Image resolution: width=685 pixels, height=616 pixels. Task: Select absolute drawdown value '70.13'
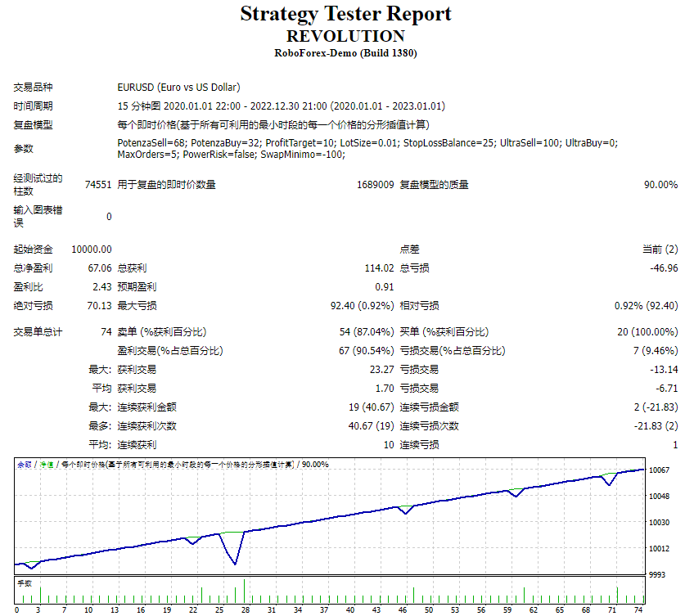100,306
